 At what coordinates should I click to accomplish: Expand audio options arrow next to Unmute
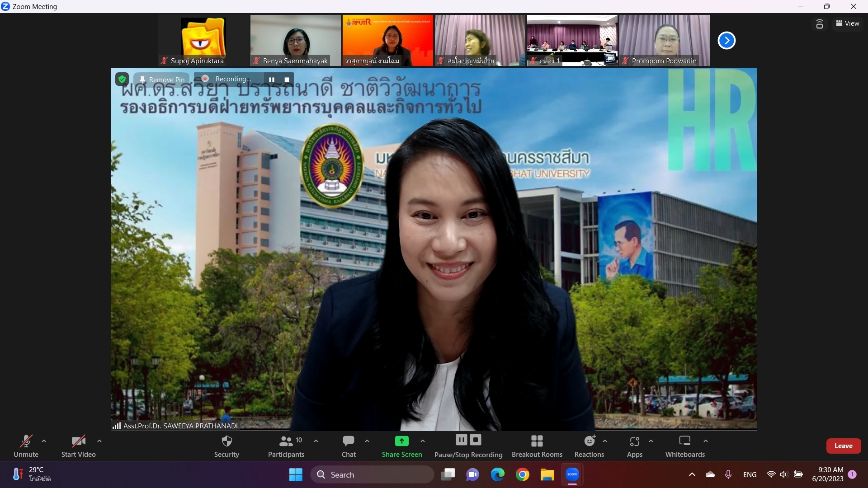(x=44, y=441)
